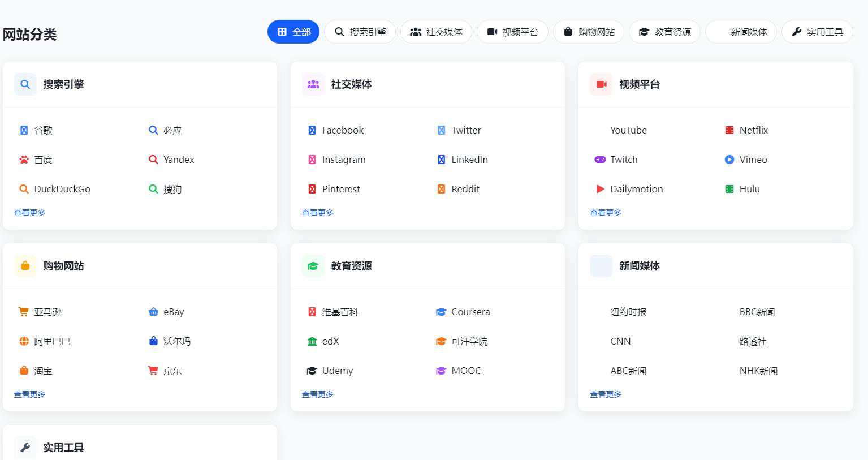Select the shopping cart icon beside 亚马逊
The height and width of the screenshot is (460, 868).
(x=23, y=312)
